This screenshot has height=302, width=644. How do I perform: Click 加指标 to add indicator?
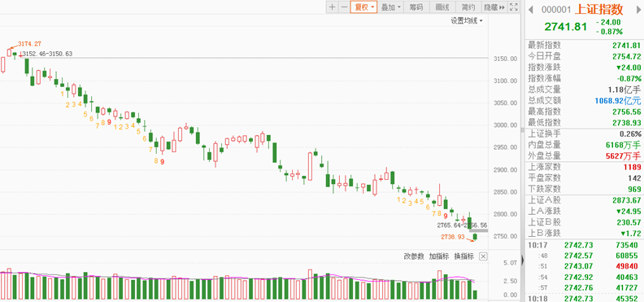pyautogui.click(x=439, y=256)
